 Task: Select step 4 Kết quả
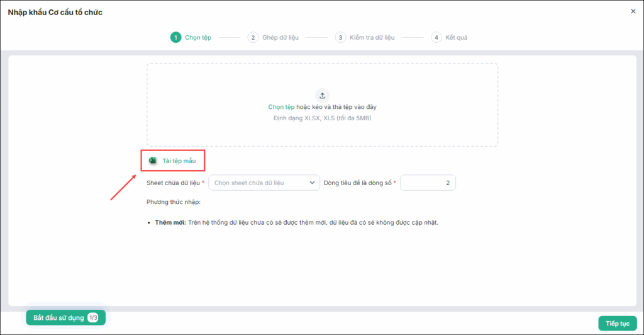(x=449, y=37)
